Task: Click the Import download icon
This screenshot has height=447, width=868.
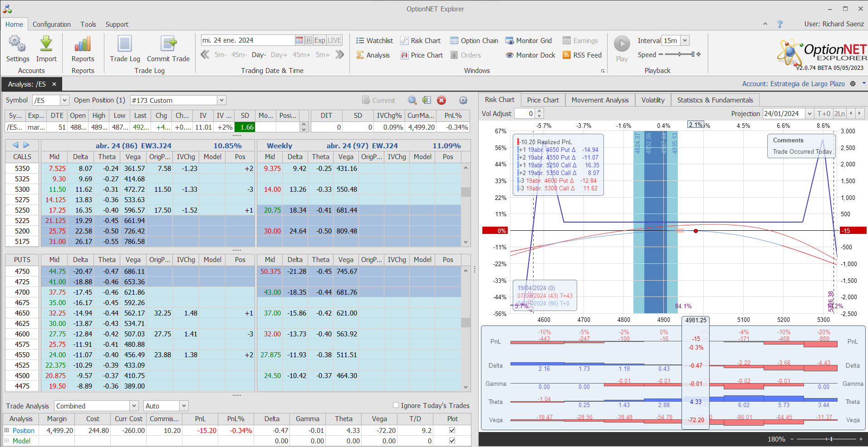Action: click(46, 44)
